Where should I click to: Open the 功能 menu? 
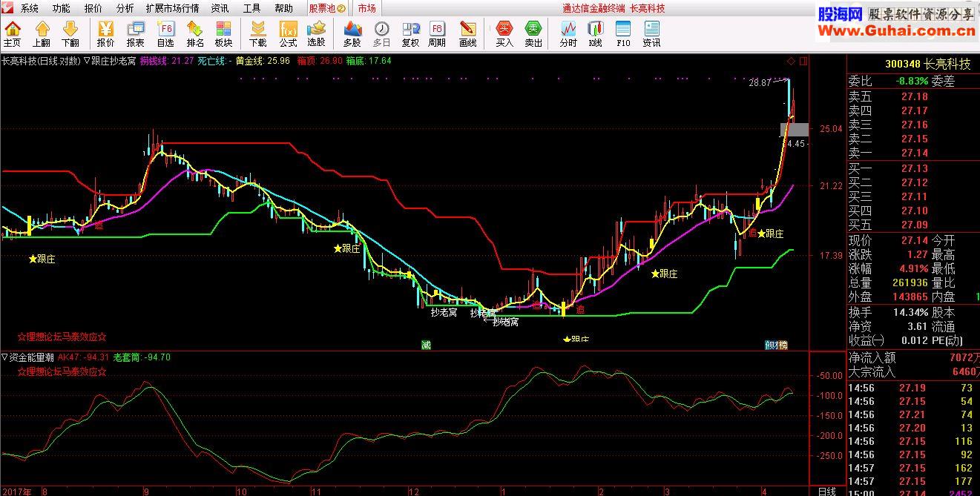[x=62, y=8]
